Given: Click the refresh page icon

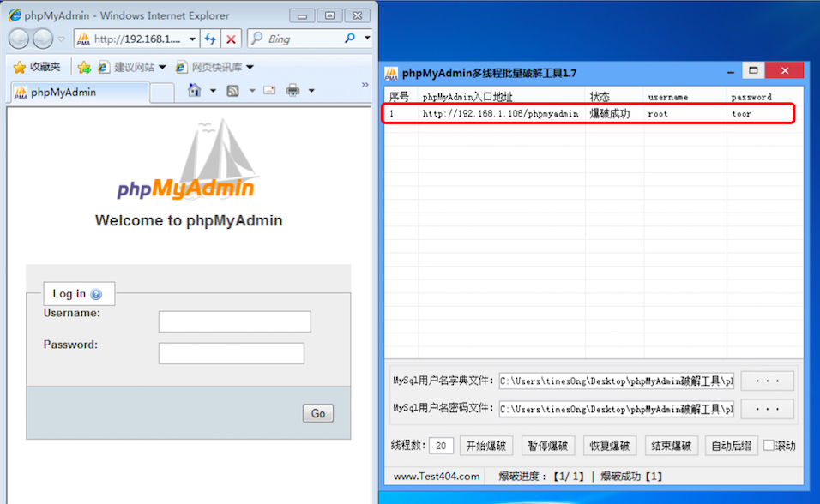Looking at the screenshot, I should coord(210,39).
